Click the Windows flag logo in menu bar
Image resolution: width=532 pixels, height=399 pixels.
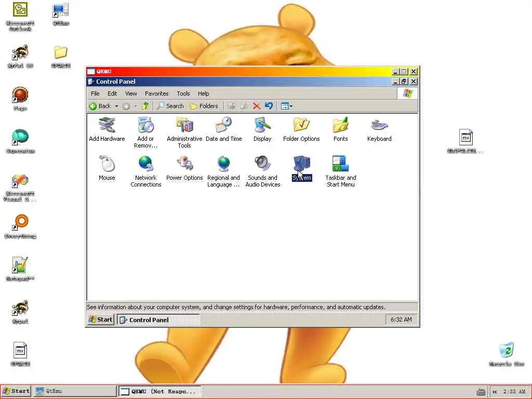[407, 94]
